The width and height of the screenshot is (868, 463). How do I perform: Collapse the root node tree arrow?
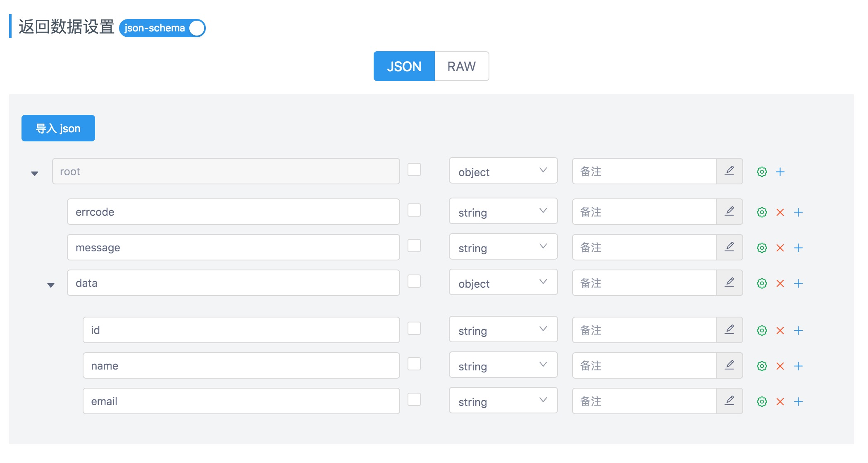(x=35, y=173)
